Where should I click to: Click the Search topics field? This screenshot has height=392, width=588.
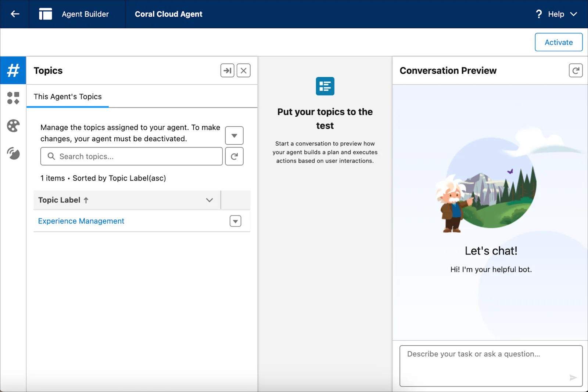(131, 156)
